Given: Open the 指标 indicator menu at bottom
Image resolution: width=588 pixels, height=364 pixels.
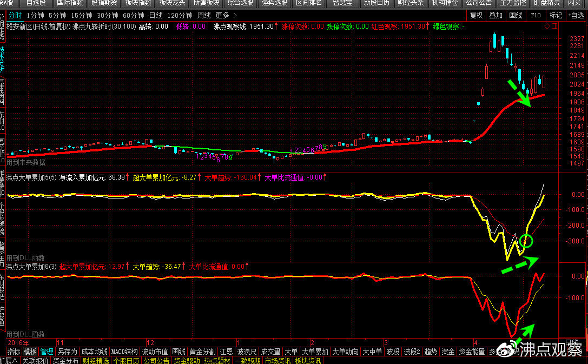Looking at the screenshot, I should click(x=14, y=352).
